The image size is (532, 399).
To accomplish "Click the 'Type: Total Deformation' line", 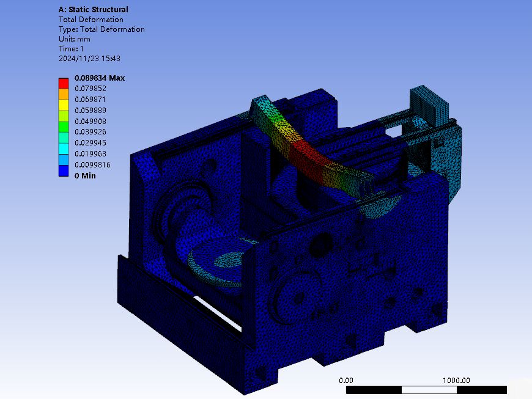I will pyautogui.click(x=102, y=29).
